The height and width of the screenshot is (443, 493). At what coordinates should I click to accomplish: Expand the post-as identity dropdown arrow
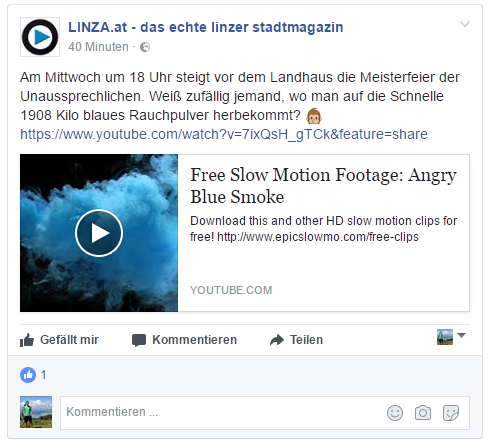coord(461,335)
